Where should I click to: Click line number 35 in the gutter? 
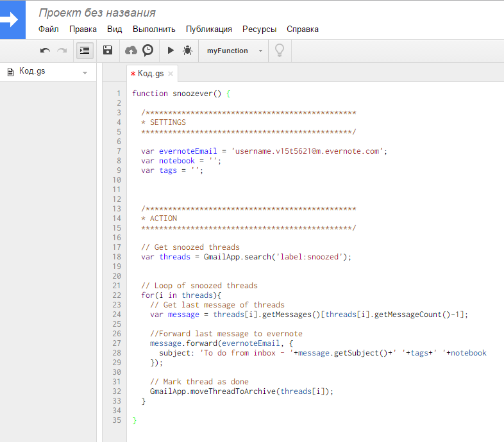(x=117, y=420)
